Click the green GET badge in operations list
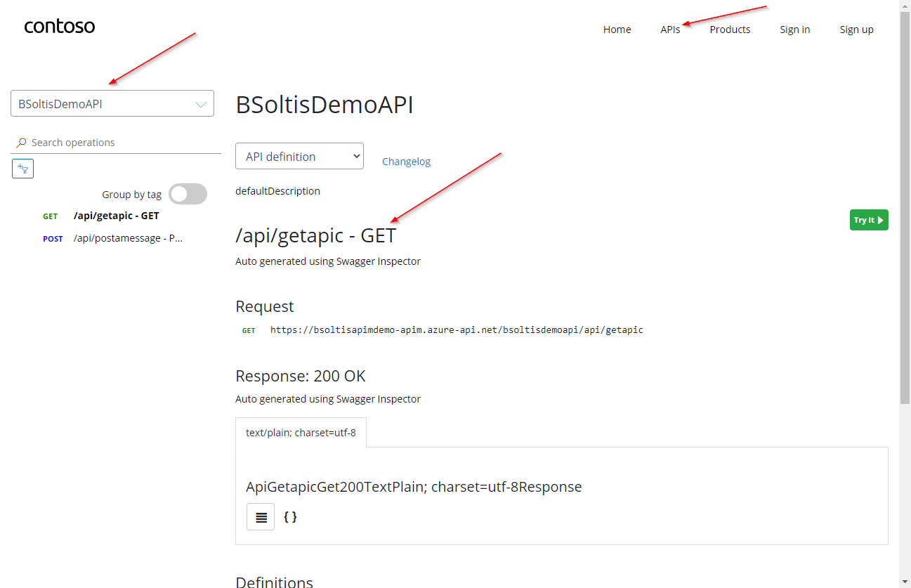 [50, 216]
